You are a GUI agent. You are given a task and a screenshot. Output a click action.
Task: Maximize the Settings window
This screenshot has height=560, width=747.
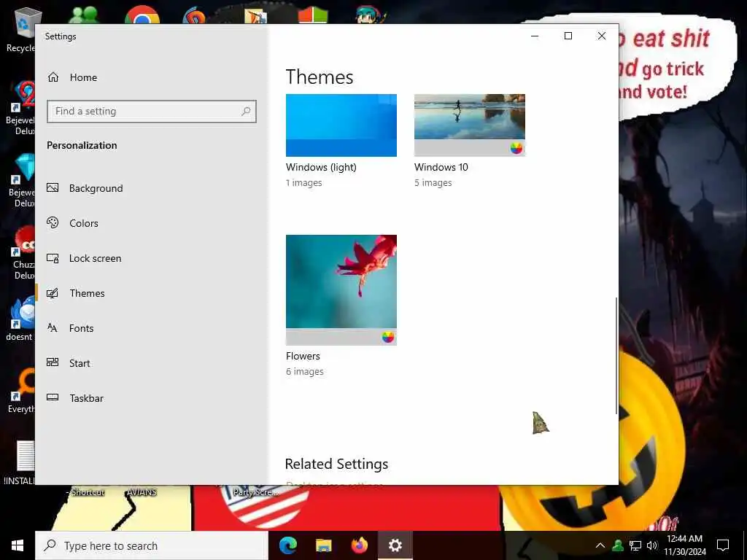tap(568, 36)
